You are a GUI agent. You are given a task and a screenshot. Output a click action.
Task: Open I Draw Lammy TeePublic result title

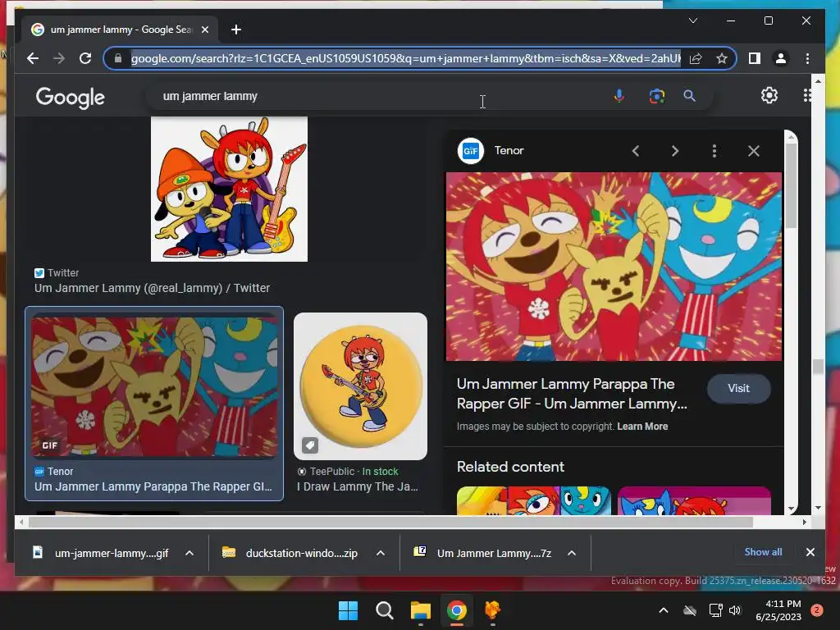(x=358, y=486)
